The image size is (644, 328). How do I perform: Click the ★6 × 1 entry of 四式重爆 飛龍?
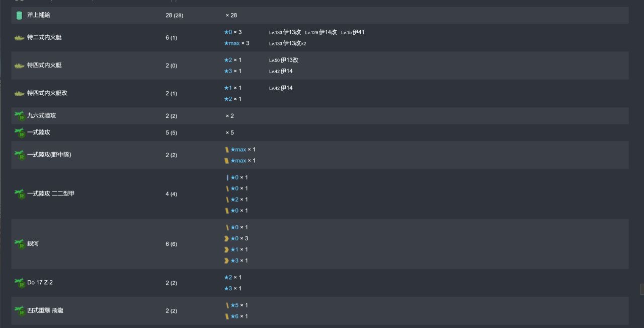tap(239, 316)
